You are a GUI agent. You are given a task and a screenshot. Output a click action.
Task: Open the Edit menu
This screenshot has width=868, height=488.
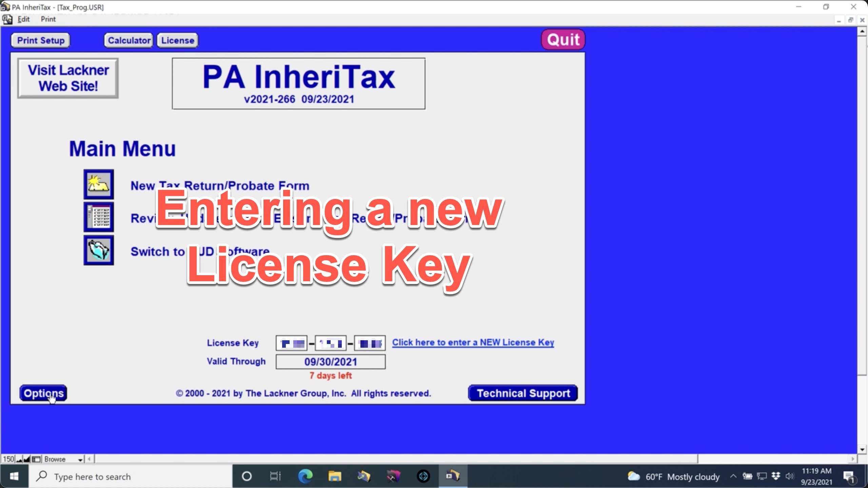coord(23,19)
